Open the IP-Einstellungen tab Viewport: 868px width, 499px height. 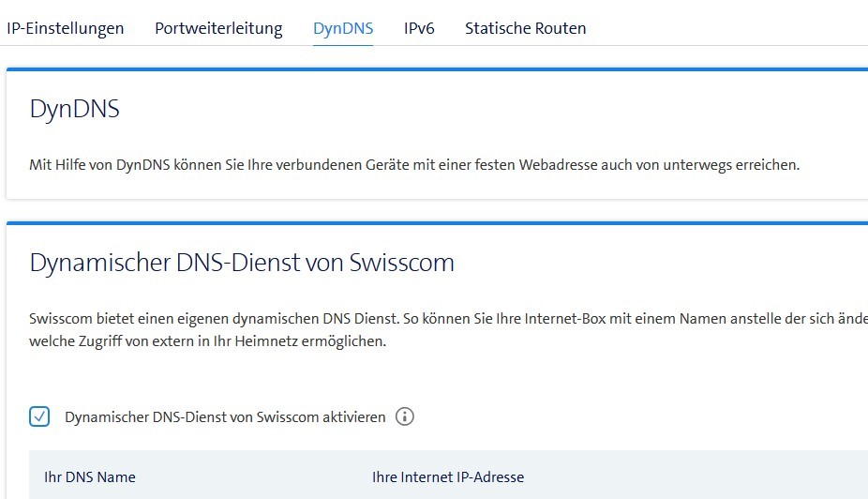pos(65,28)
